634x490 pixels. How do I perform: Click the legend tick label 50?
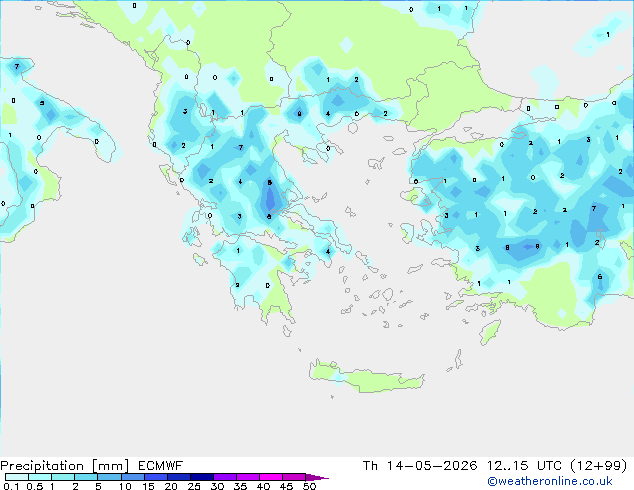(x=309, y=486)
